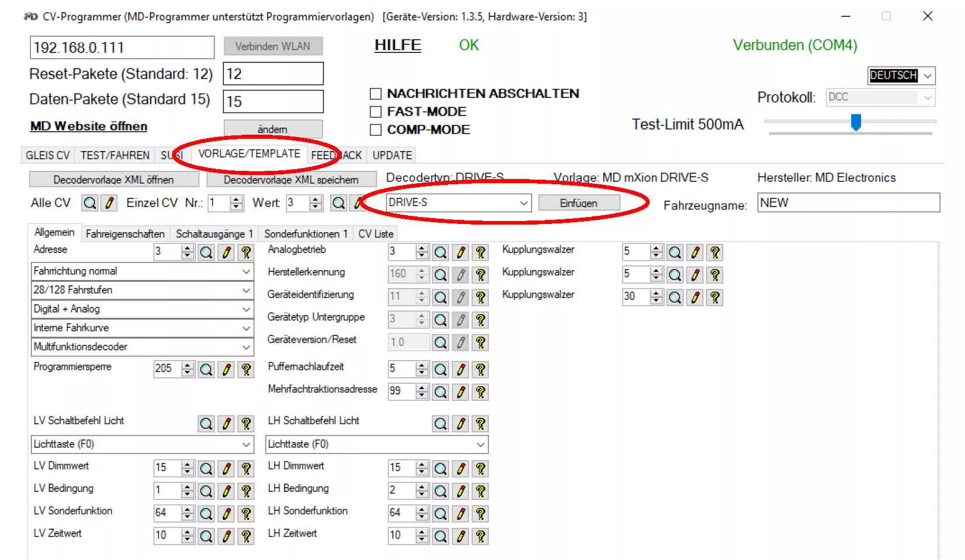
Task: Click the Einfügen button
Action: click(x=578, y=203)
